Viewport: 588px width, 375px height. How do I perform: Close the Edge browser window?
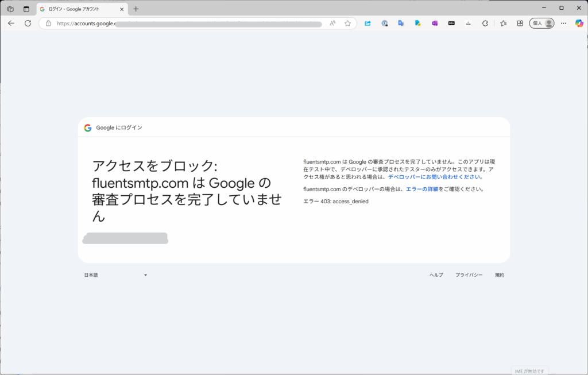point(579,8)
